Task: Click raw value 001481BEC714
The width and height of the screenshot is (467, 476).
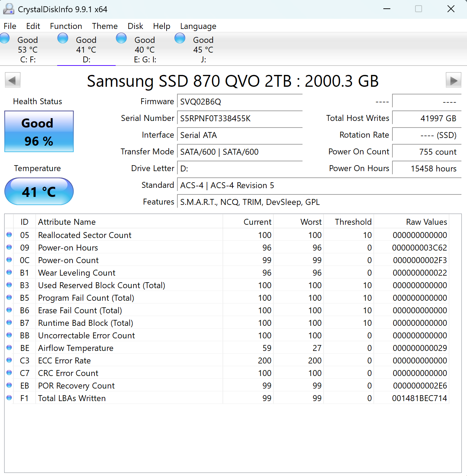Action: [420, 398]
